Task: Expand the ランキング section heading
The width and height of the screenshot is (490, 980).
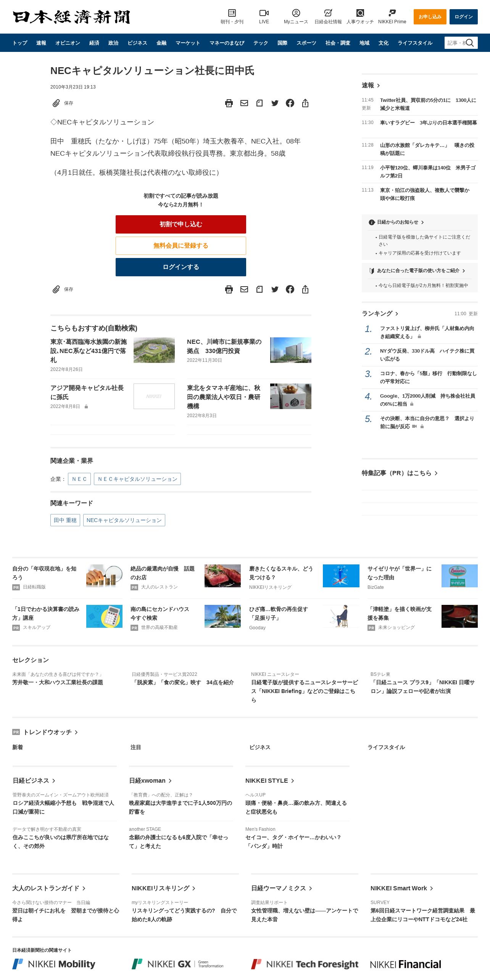Action: point(380,313)
